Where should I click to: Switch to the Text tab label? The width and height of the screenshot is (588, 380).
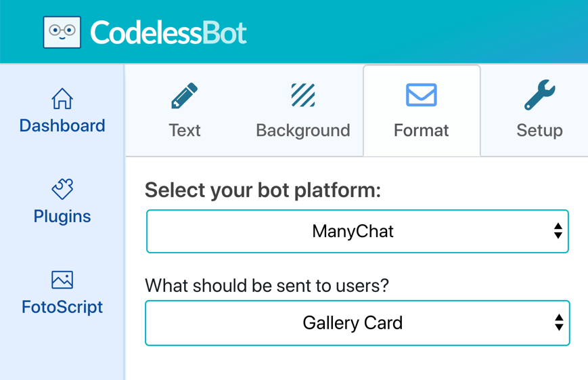[x=185, y=131]
